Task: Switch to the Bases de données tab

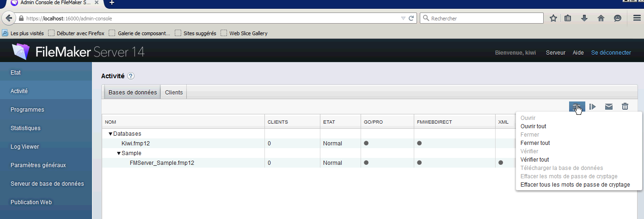Action: click(x=133, y=92)
